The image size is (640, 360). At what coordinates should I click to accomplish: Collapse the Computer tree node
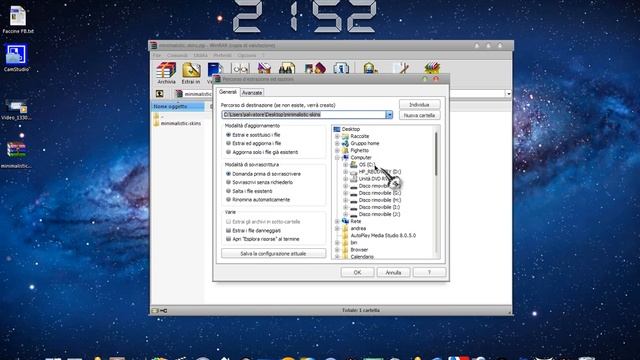338,158
